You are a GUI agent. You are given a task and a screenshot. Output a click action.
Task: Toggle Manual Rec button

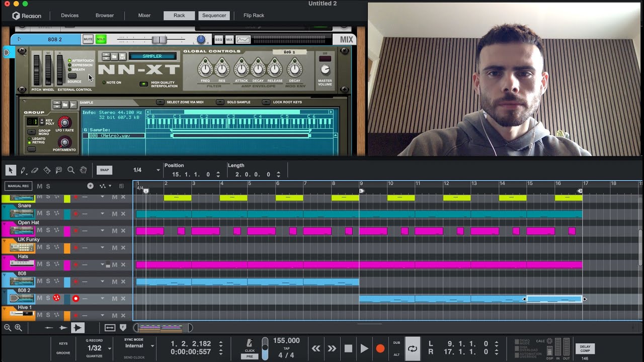click(18, 186)
